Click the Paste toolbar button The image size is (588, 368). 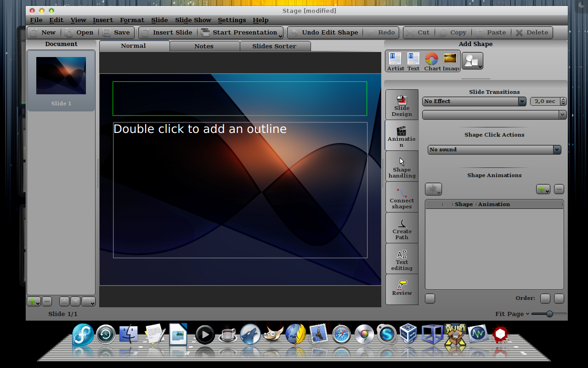[491, 33]
